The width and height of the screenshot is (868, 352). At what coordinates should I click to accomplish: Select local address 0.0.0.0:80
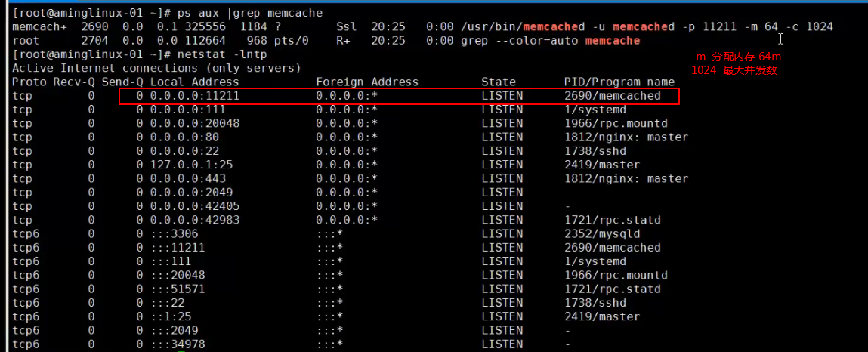pyautogui.click(x=184, y=137)
